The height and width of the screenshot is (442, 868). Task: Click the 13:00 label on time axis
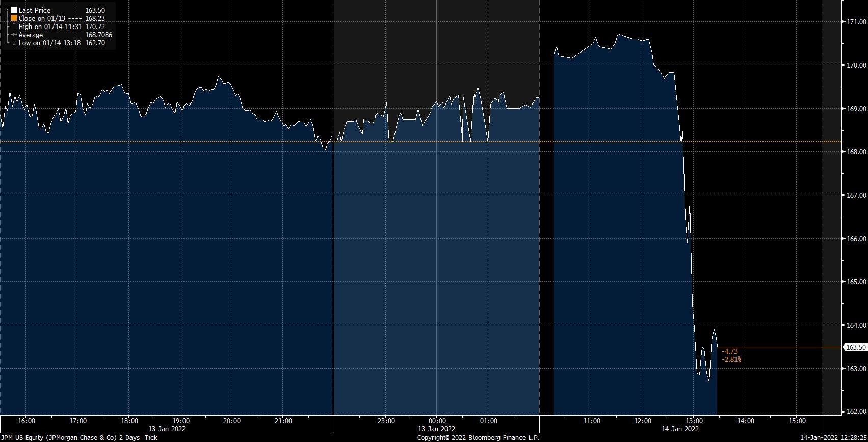(x=694, y=421)
